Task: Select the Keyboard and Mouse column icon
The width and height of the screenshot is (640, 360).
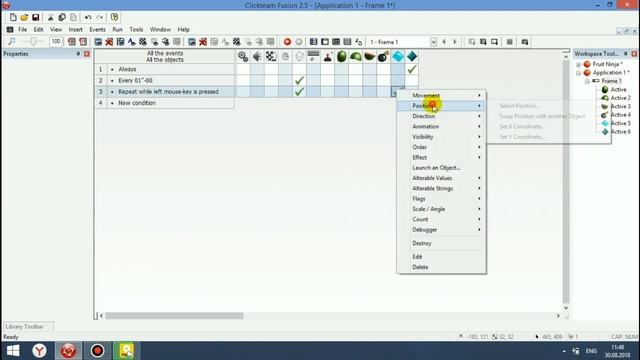Action: (313, 57)
